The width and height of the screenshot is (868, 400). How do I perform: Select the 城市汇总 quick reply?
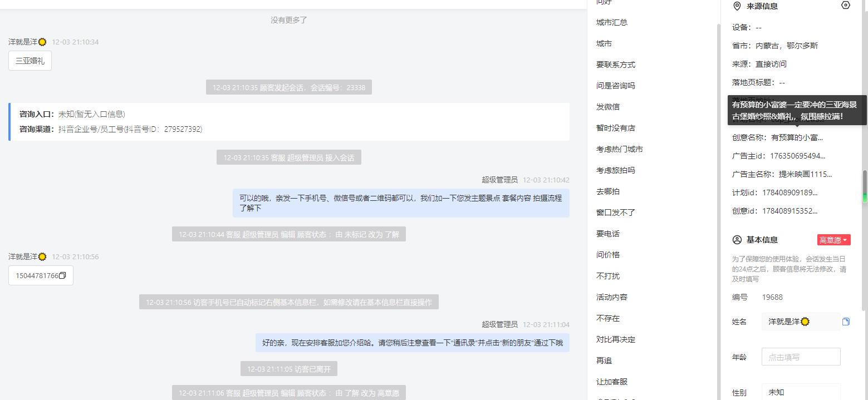coord(611,22)
